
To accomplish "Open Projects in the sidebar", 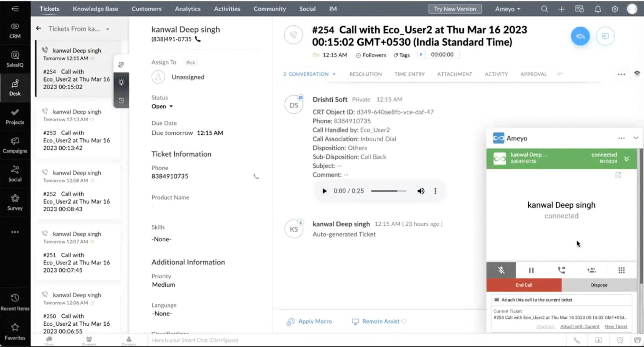I will coord(15,117).
